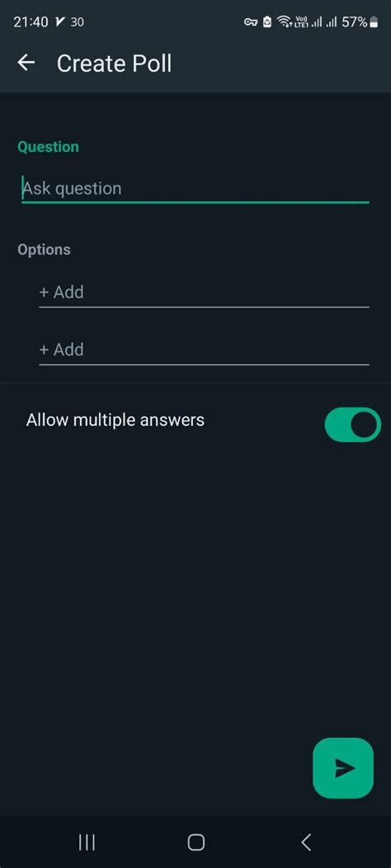
Task: Tap the Allow multiple answers label
Action: 115,420
